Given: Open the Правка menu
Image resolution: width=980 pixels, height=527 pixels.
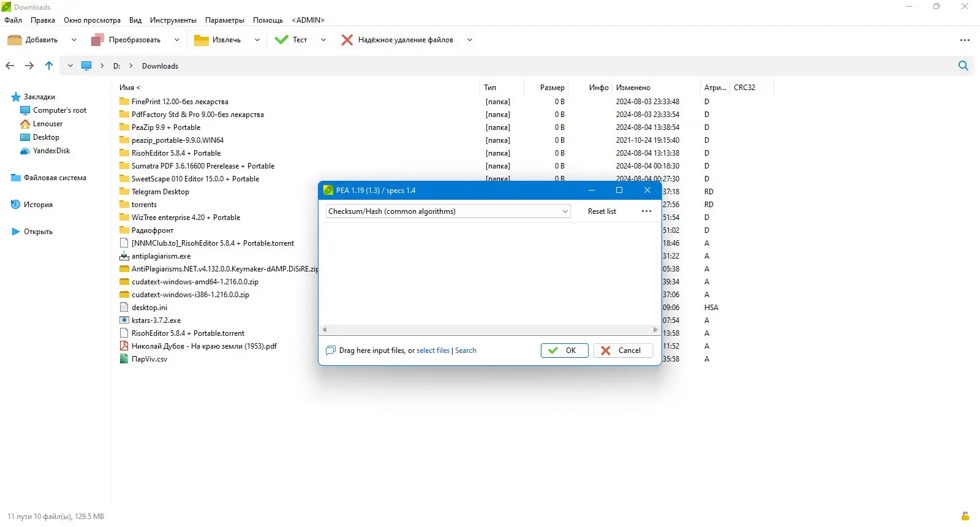Looking at the screenshot, I should click(43, 20).
